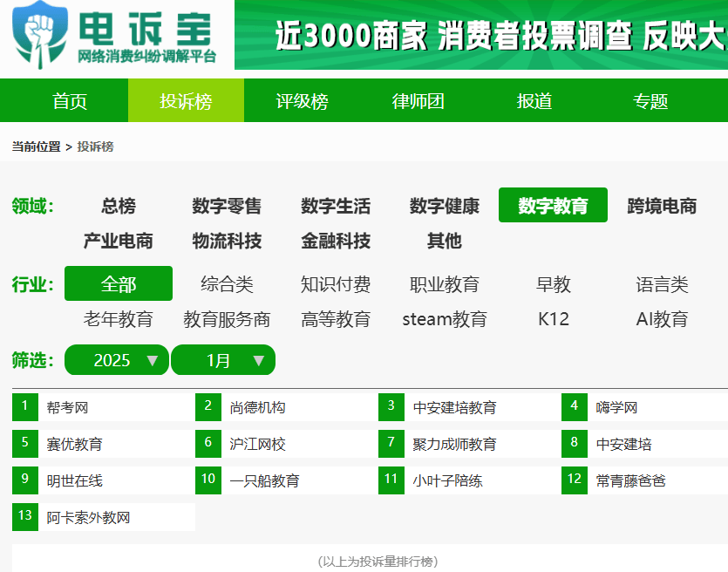Click the number 3 rank badge

tap(391, 406)
